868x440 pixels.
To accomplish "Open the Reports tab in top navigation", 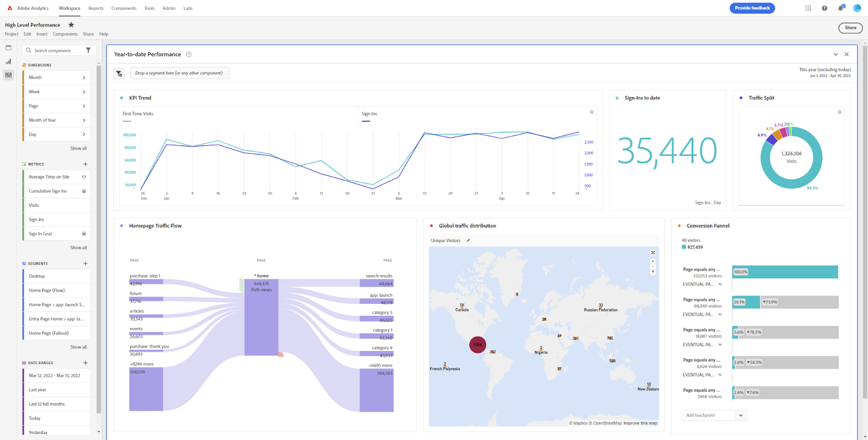I will click(x=95, y=8).
